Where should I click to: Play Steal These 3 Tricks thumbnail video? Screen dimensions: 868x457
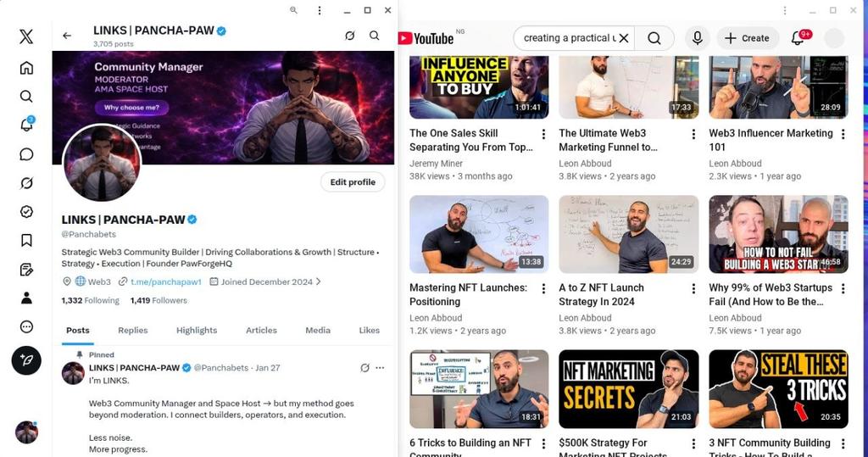click(x=778, y=389)
